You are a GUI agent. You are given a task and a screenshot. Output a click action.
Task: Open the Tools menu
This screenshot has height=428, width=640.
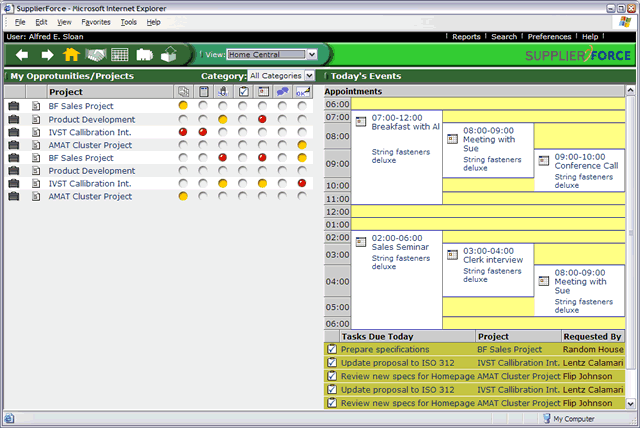129,22
